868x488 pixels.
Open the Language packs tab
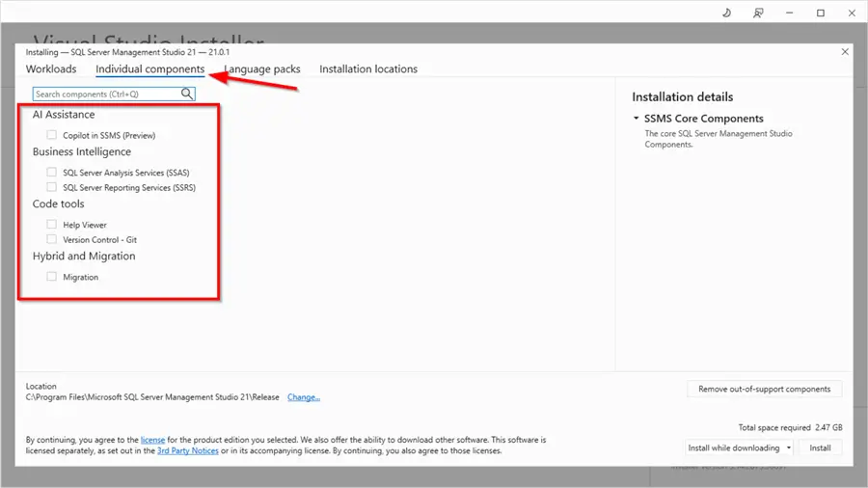(262, 69)
